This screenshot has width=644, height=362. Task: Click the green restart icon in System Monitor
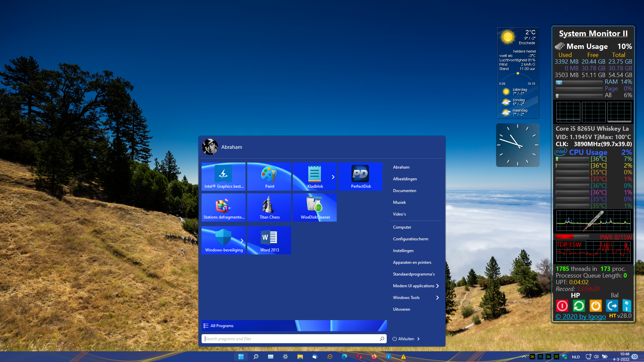coord(579,306)
